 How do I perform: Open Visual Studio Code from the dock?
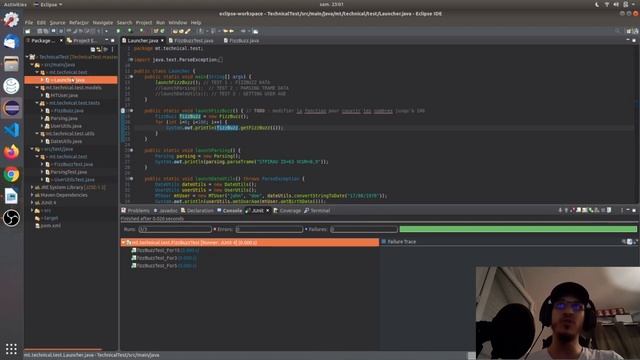pyautogui.click(x=11, y=130)
